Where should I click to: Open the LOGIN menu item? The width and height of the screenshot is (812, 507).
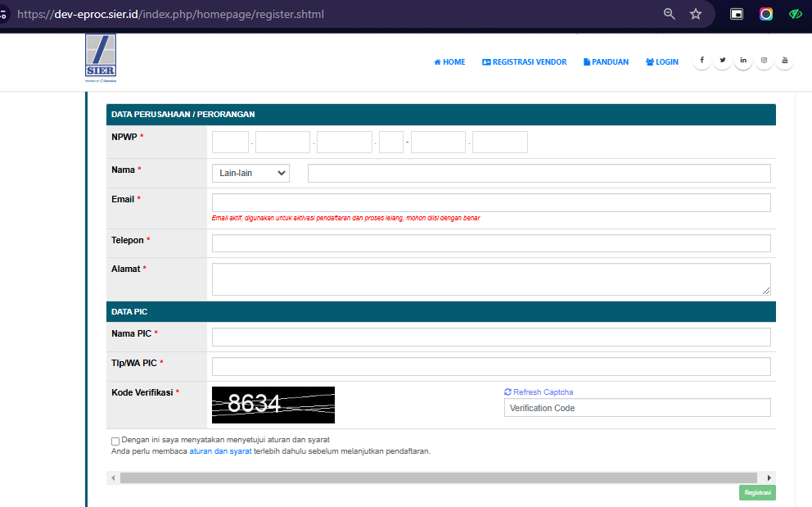661,62
